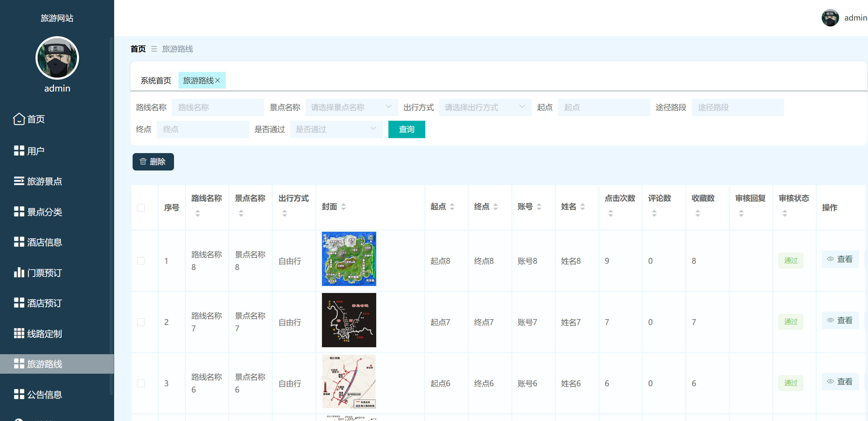Click the bar chart icon beside 门票预订
Viewport: 868px width, 421px height.
19,272
